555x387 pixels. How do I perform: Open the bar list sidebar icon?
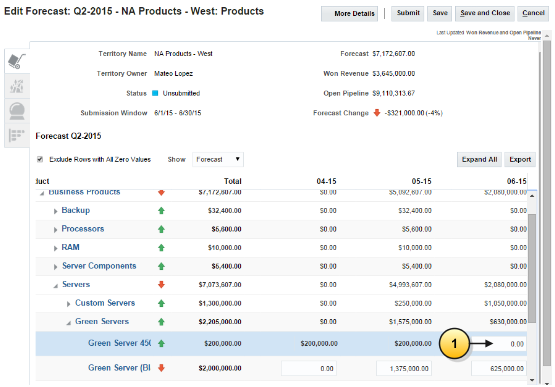[x=17, y=135]
